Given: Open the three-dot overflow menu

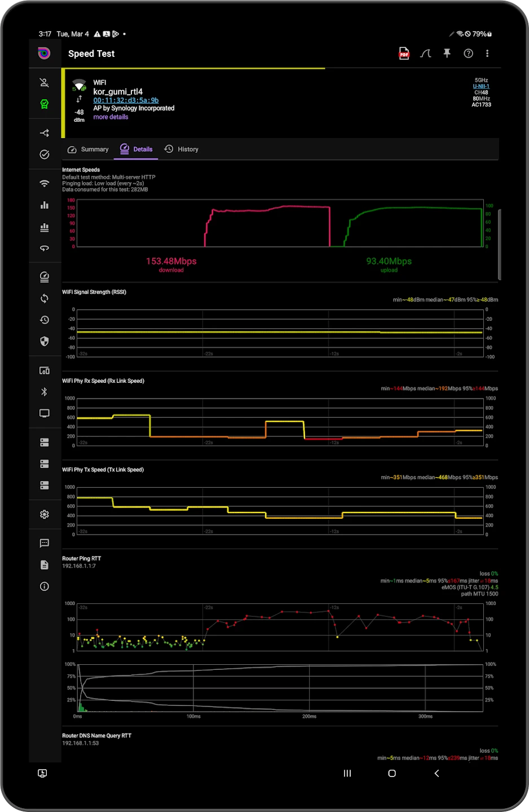Looking at the screenshot, I should (487, 54).
